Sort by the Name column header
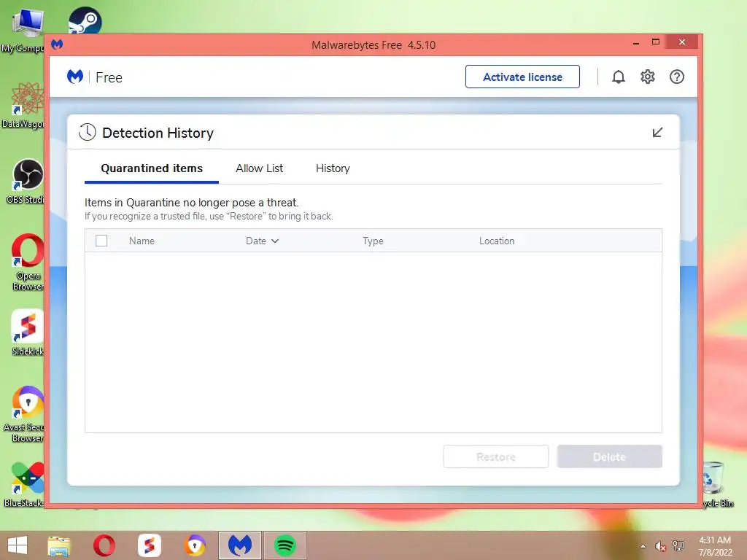 pyautogui.click(x=142, y=241)
